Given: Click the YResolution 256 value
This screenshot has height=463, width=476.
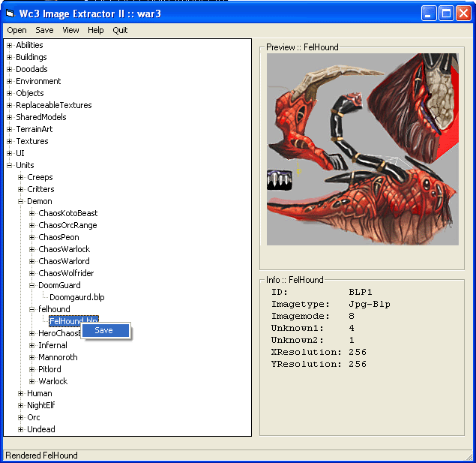Looking at the screenshot, I should [x=358, y=364].
